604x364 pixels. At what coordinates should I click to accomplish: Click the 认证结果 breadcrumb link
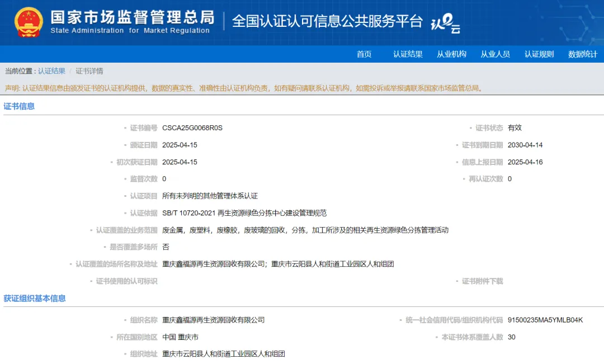tap(51, 71)
